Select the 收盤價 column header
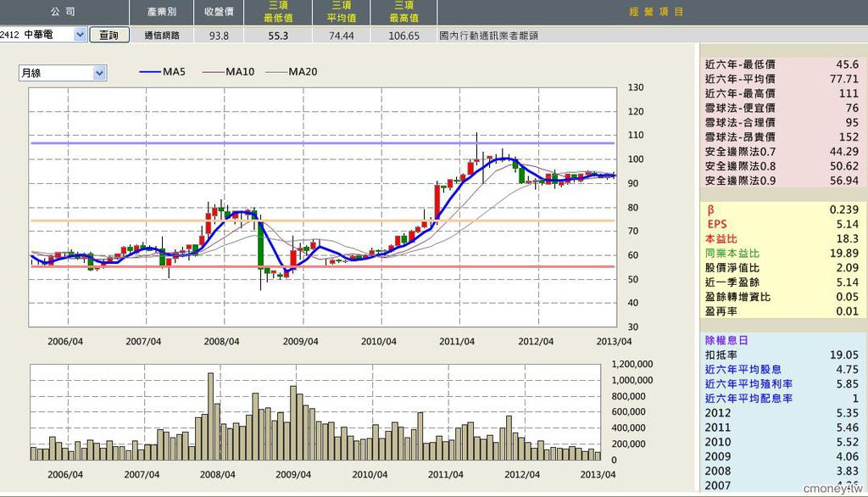The image size is (868, 497). 219,12
